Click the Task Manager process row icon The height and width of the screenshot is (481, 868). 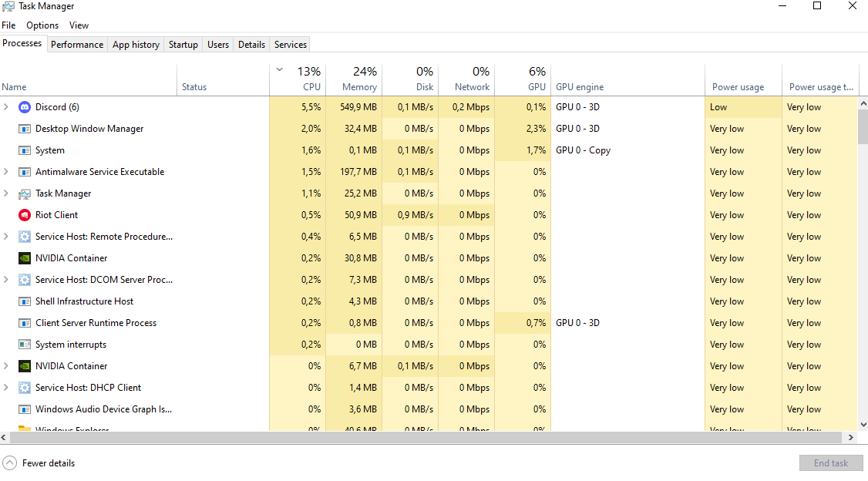tap(25, 193)
